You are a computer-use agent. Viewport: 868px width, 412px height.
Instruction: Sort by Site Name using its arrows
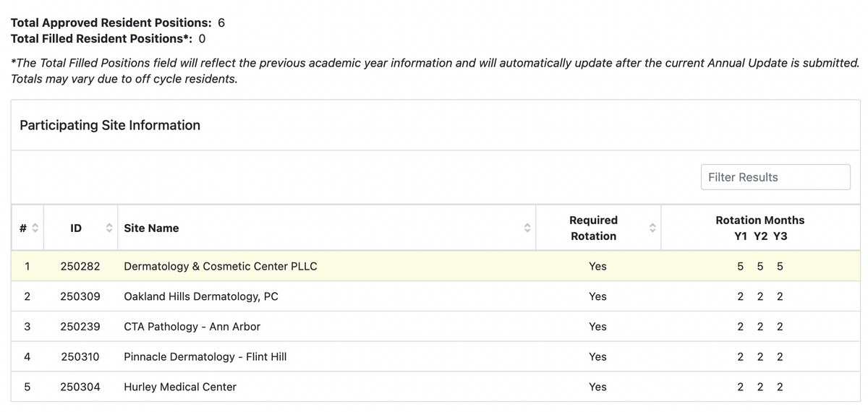point(527,228)
